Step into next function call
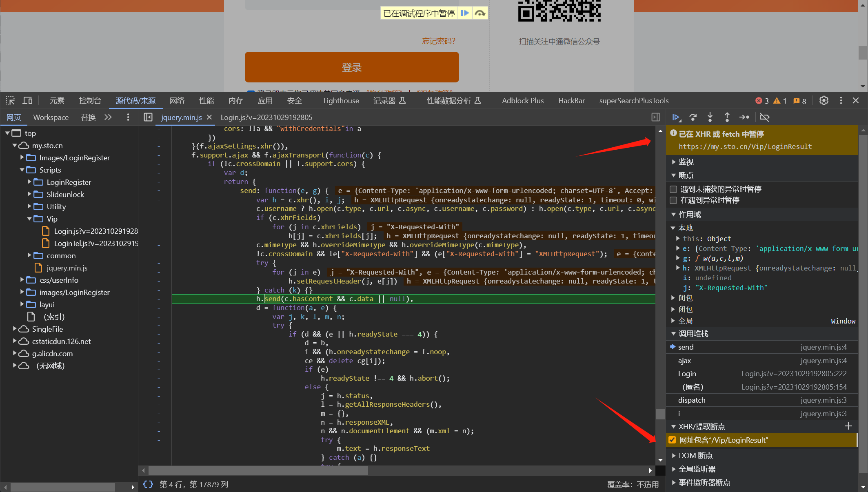This screenshot has width=868, height=492. click(710, 117)
